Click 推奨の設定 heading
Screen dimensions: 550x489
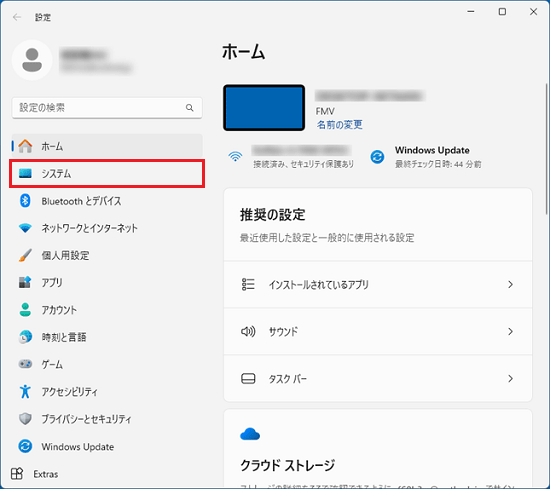pos(273,215)
